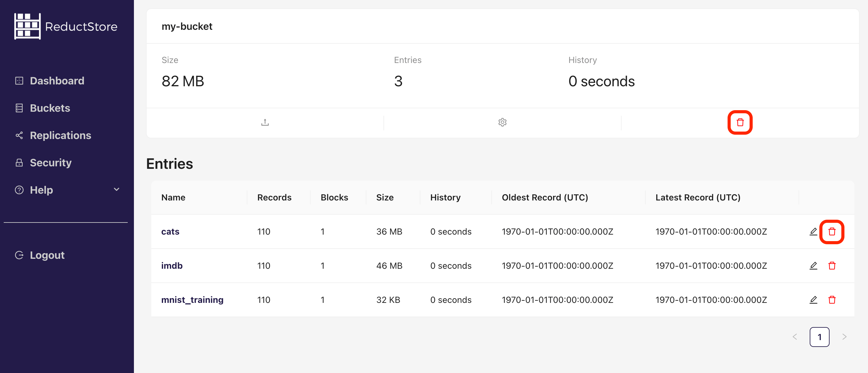
Task: Open the bucket settings gear
Action: pyautogui.click(x=503, y=122)
